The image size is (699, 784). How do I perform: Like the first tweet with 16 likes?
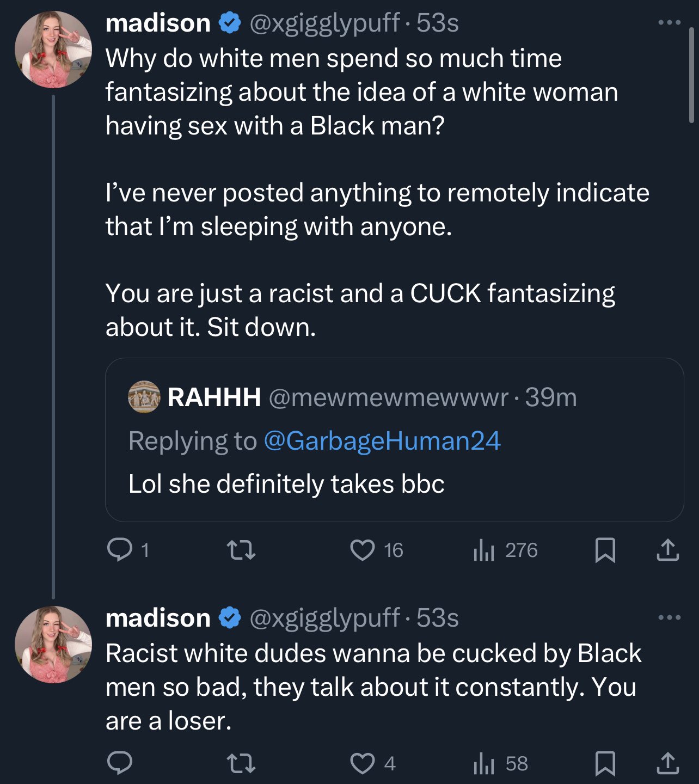coord(363,550)
